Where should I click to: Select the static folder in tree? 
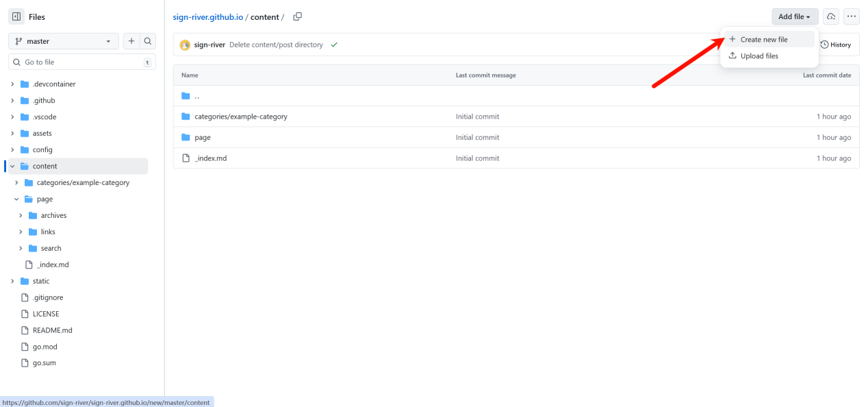click(41, 282)
